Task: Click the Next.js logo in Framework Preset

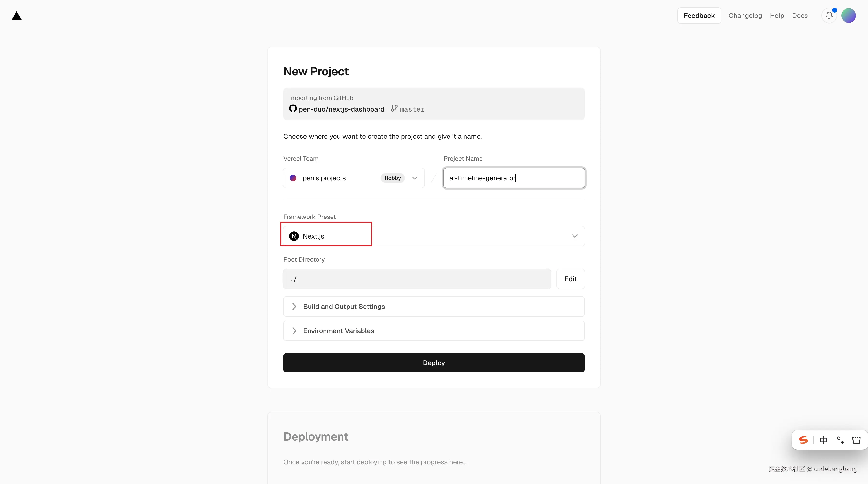Action: 294,236
